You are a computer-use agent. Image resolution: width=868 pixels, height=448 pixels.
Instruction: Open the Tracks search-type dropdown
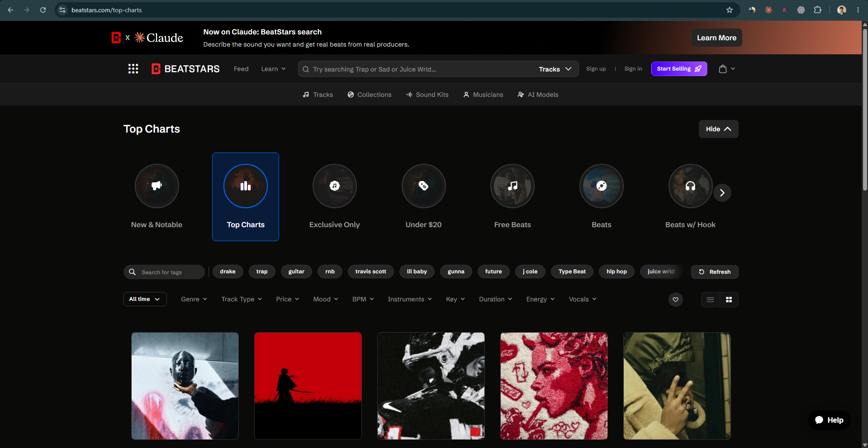point(555,69)
